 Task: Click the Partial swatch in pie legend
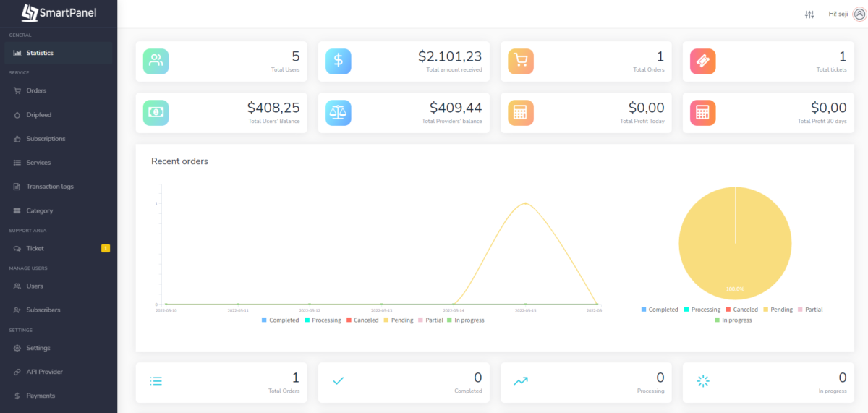[801, 310]
